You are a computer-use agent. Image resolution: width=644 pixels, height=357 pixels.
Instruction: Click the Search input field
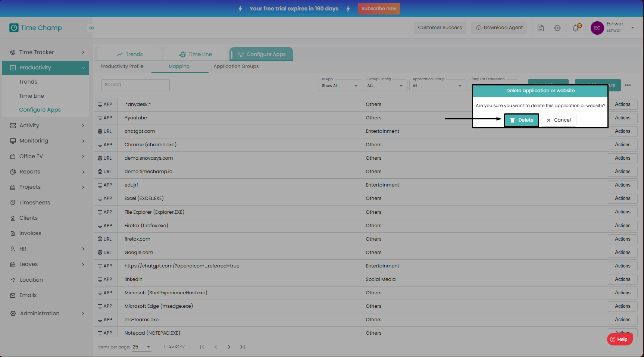tap(135, 85)
